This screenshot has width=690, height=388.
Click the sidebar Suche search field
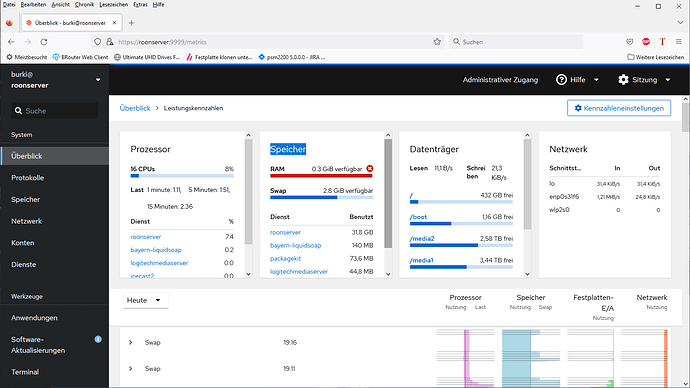pyautogui.click(x=55, y=111)
